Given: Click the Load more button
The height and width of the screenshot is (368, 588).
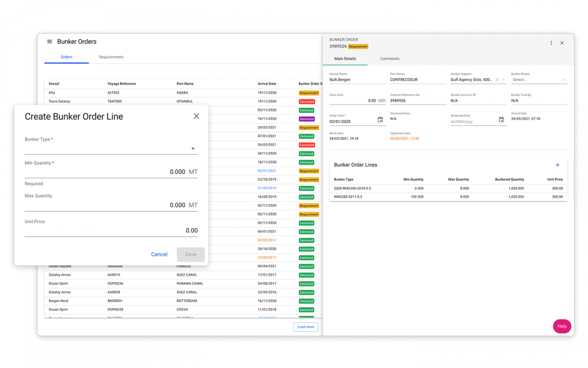Looking at the screenshot, I should point(306,327).
